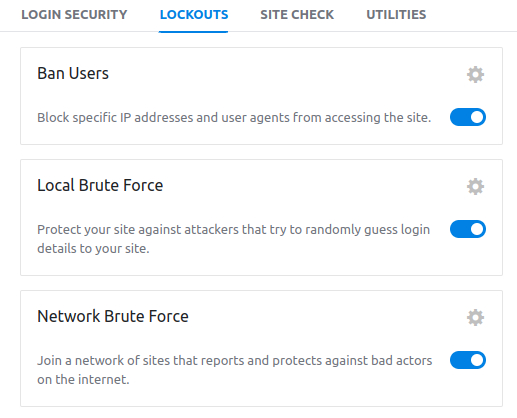Click the Ban Users heading
The height and width of the screenshot is (418, 517).
coord(73,73)
